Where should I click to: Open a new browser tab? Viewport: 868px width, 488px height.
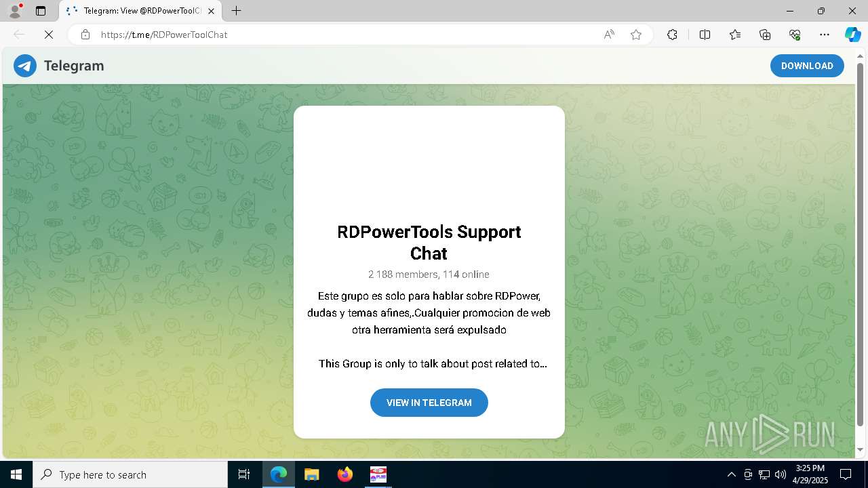click(x=236, y=11)
